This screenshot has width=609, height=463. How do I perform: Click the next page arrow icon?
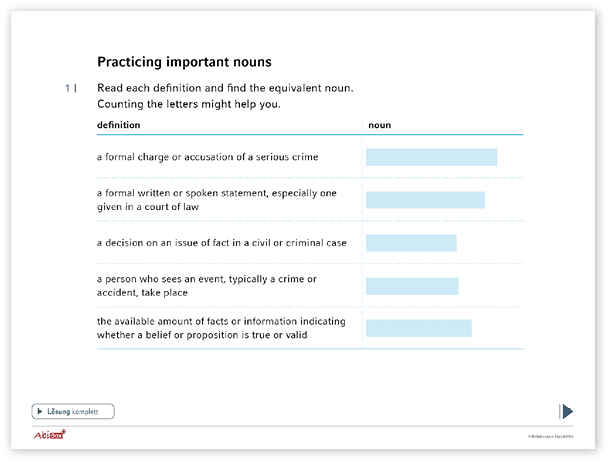566,411
